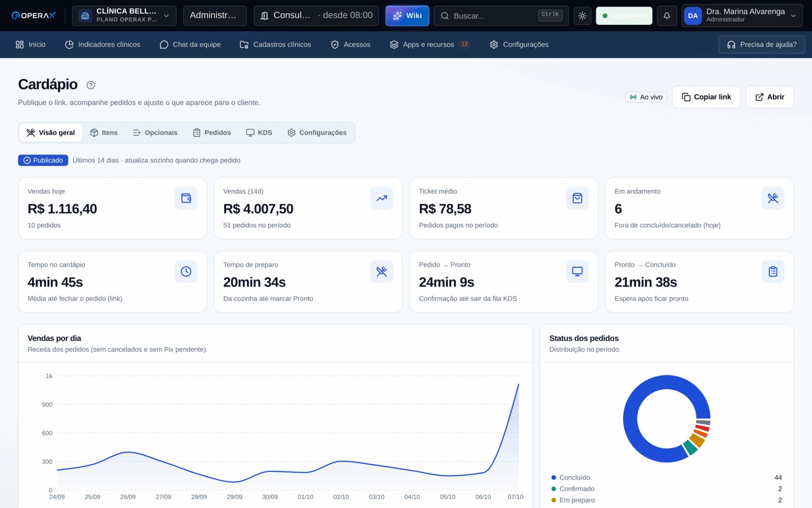Open the Configurações tab in Cardápio
Screen dimensions: 812x508
click(x=317, y=133)
